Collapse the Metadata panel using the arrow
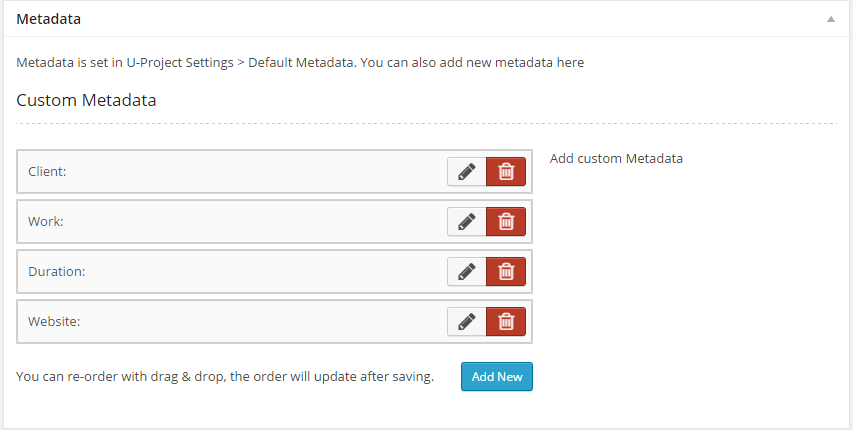 point(831,19)
